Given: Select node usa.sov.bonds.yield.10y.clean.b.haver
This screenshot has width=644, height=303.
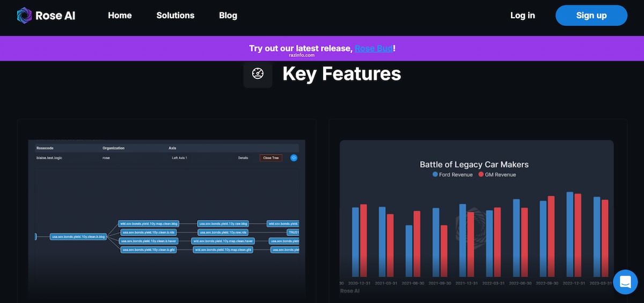Looking at the screenshot, I should click(149, 241).
